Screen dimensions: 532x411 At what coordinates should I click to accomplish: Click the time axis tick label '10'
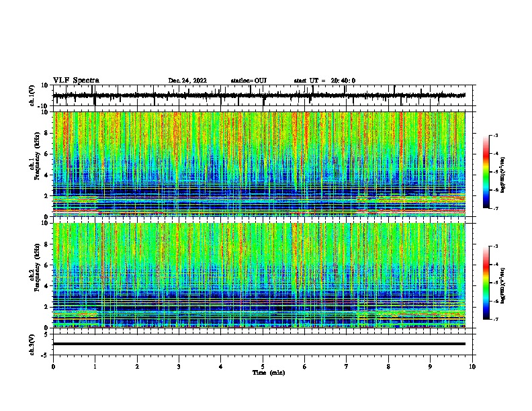click(x=472, y=367)
